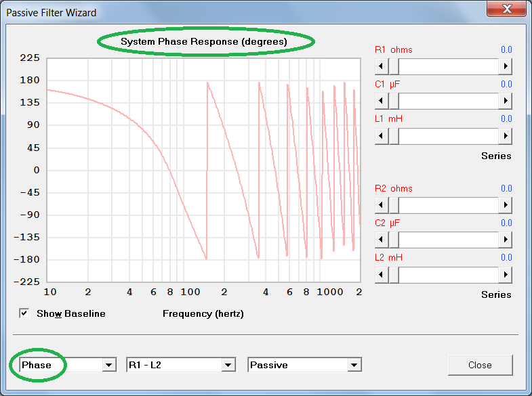This screenshot has height=396, width=532.
Task: Click the R1 ohms value 0.0
Action: pyautogui.click(x=506, y=50)
